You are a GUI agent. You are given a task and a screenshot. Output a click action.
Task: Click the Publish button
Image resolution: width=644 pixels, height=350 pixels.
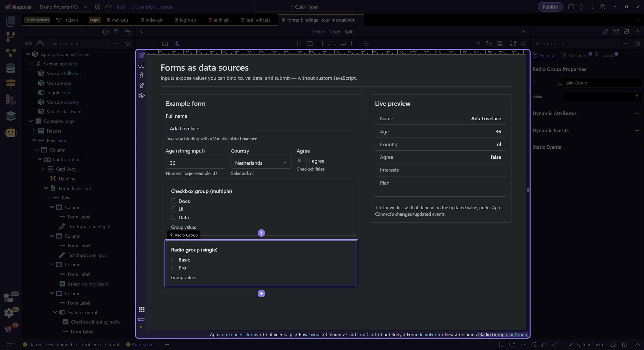(x=550, y=7)
